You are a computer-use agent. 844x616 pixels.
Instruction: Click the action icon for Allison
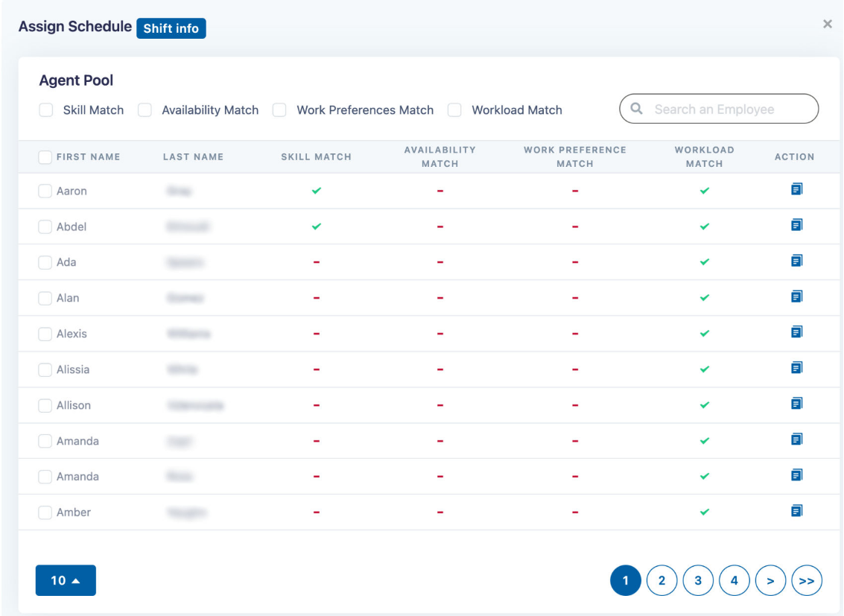click(x=796, y=404)
